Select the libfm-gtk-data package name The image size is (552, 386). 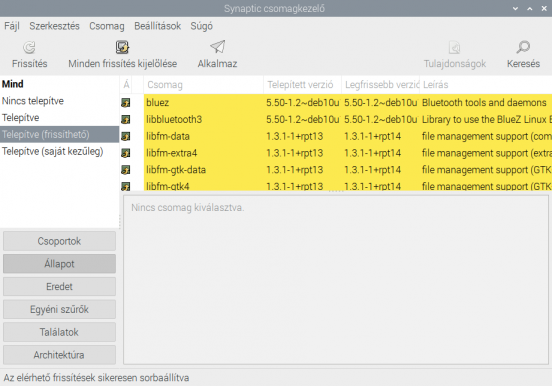(x=176, y=170)
